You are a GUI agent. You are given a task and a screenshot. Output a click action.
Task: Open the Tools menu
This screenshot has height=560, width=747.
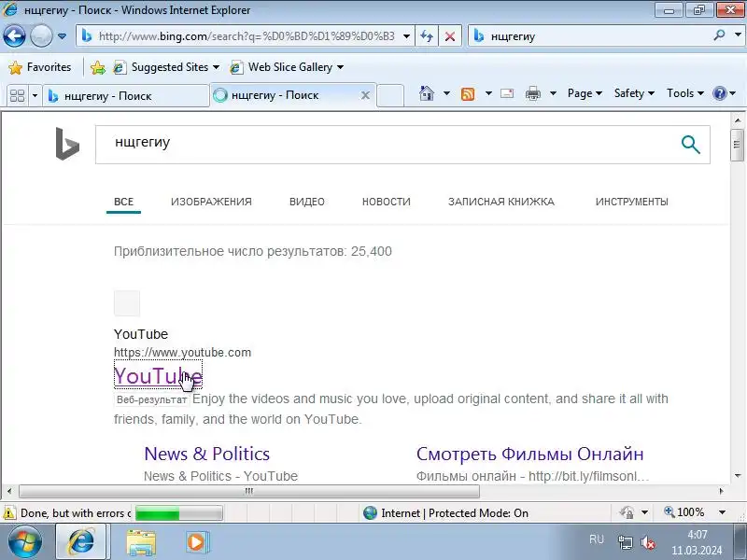click(684, 93)
